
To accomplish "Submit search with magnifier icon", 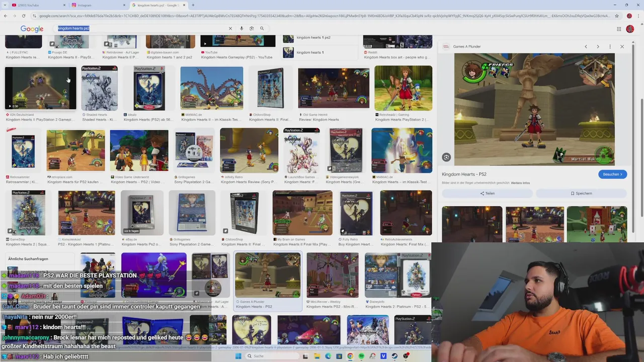I will (x=262, y=28).
